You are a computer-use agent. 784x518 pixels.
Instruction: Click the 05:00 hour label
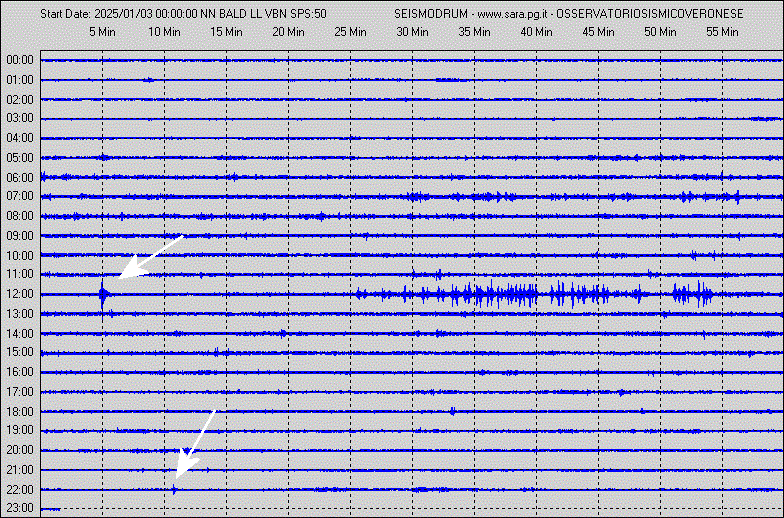[x=20, y=158]
